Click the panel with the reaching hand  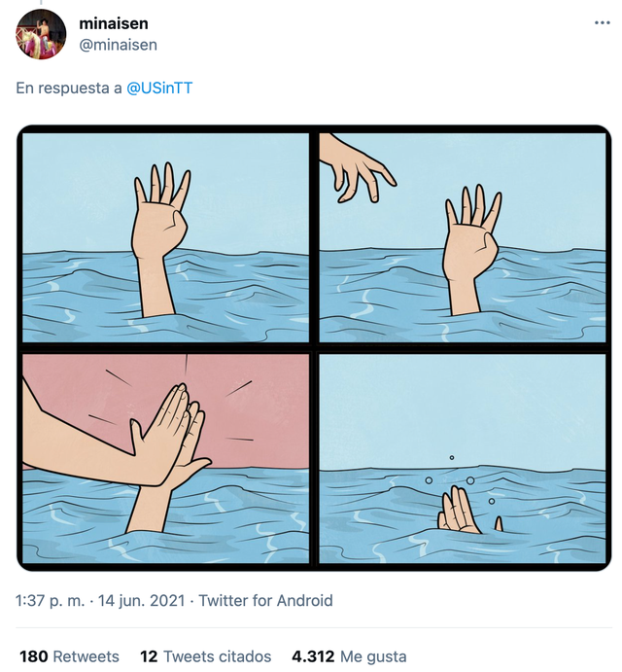pyautogui.click(x=463, y=237)
